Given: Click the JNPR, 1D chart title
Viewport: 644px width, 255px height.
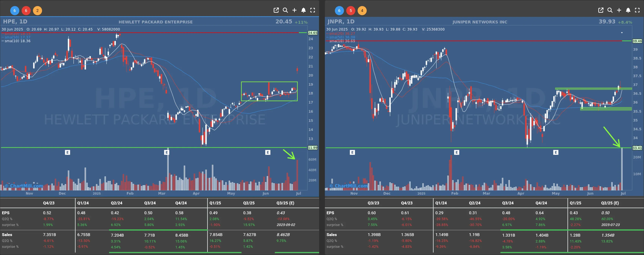Looking at the screenshot, I should pos(341,22).
